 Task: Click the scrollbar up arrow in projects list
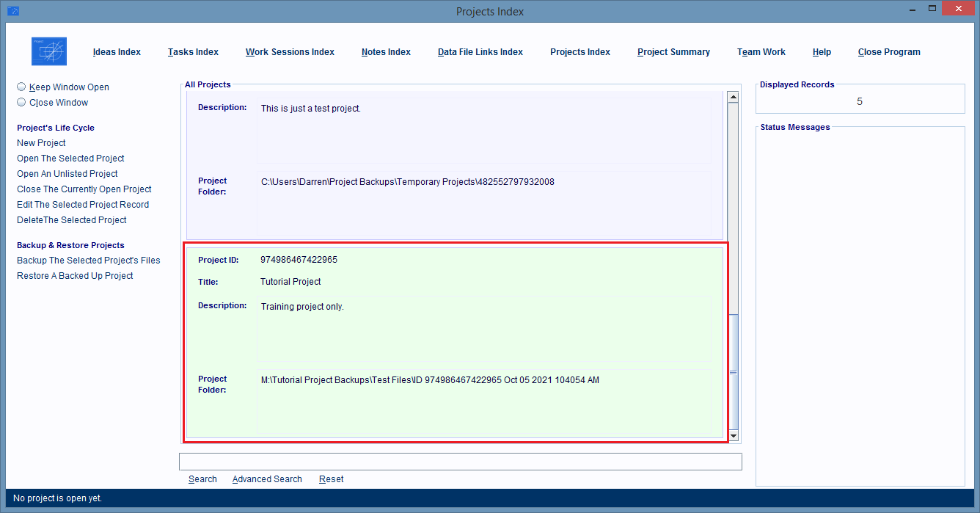click(732, 97)
